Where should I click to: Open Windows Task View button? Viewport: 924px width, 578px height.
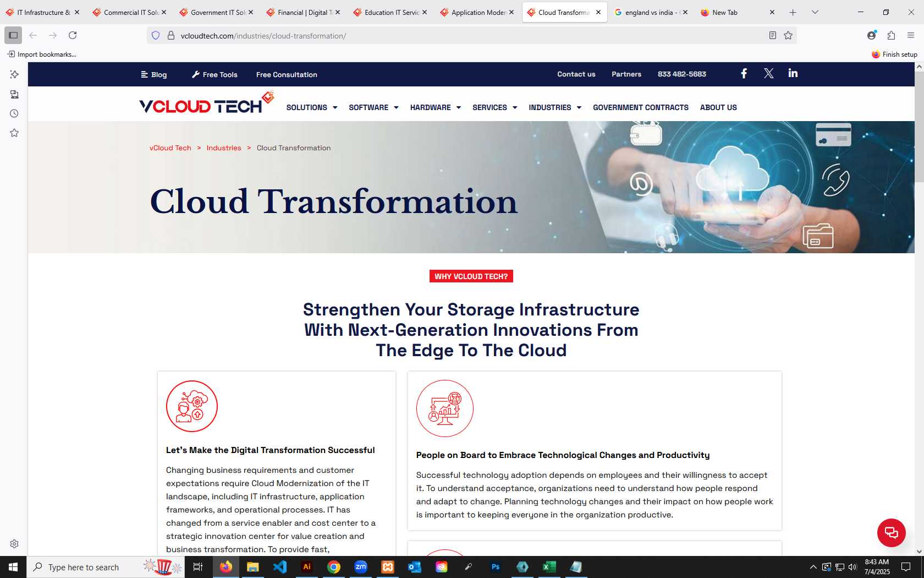(198, 566)
